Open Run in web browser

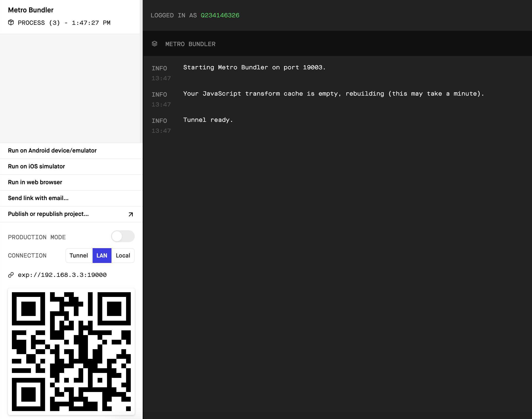point(35,182)
